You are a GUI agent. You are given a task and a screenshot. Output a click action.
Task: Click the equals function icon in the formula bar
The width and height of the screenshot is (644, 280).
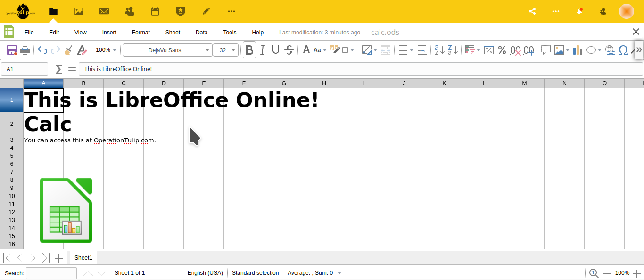[x=72, y=69]
